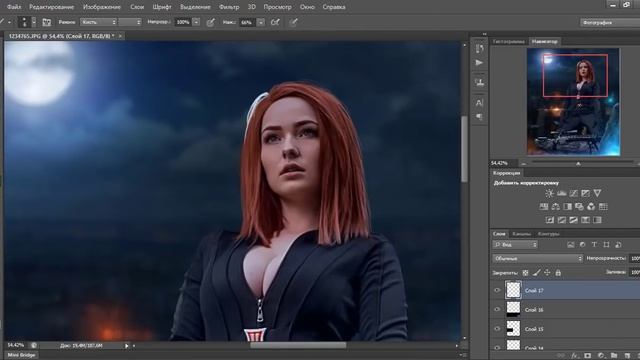Toggle lock all padlock icon
The image size is (640, 360).
coord(558,273)
